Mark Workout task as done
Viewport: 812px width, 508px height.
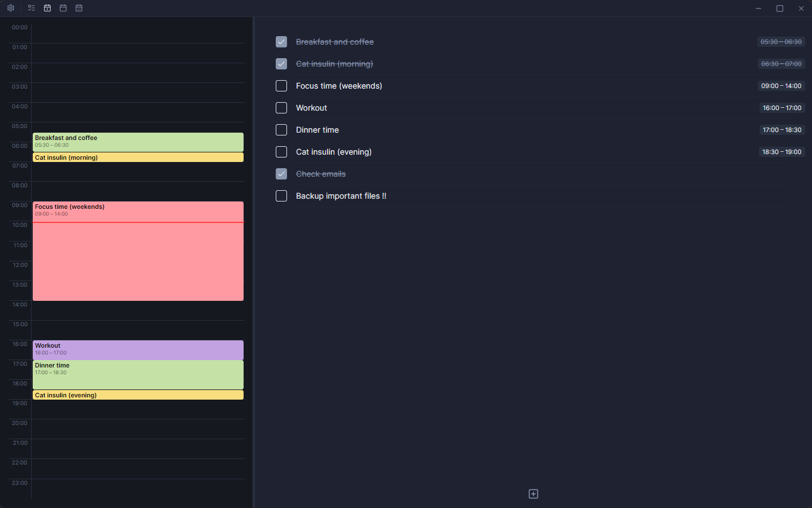tap(281, 108)
